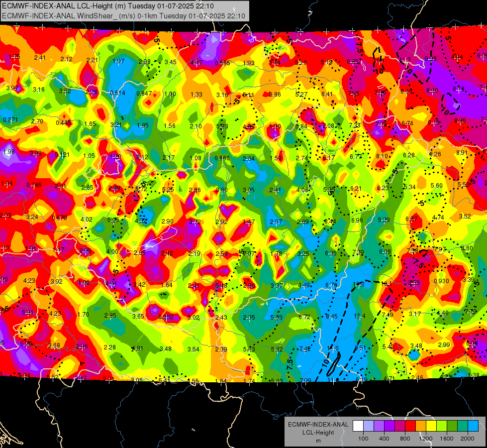The width and height of the screenshot is (487, 448).
Task: Select the sky blue legend swatch
Action: tap(473, 426)
